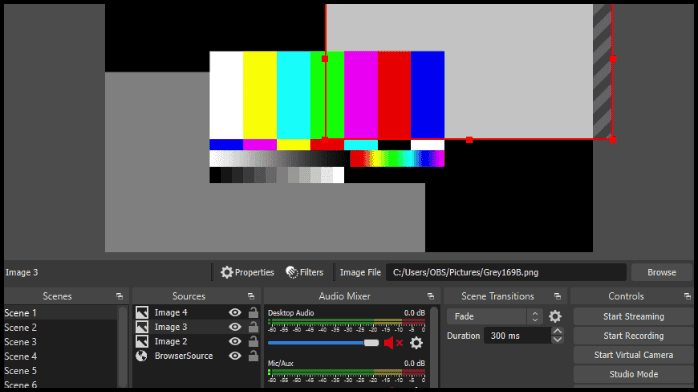Lock the BrowserSource source
Screen dimensions: 698x392
click(x=253, y=356)
